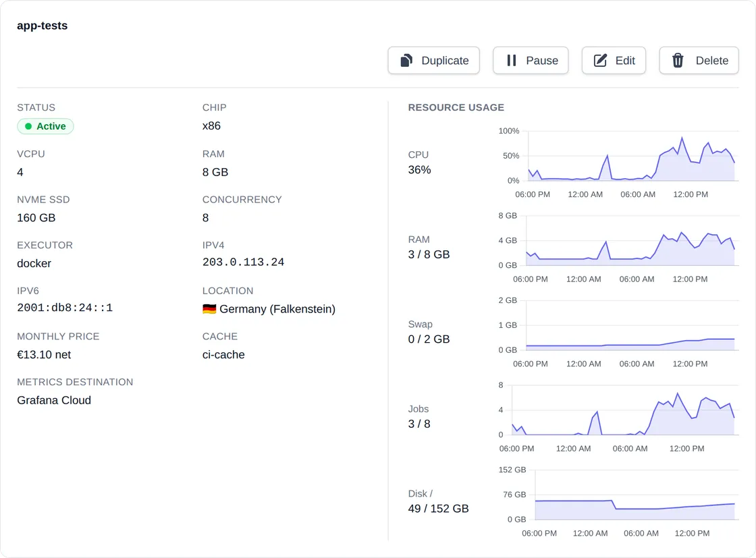Select the IPv4 address 203.0.113.24

point(243,262)
